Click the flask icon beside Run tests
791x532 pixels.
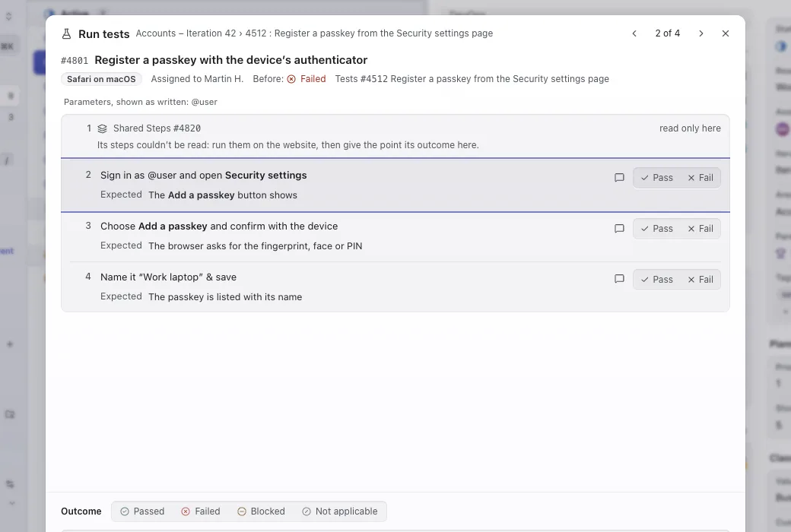(66, 33)
